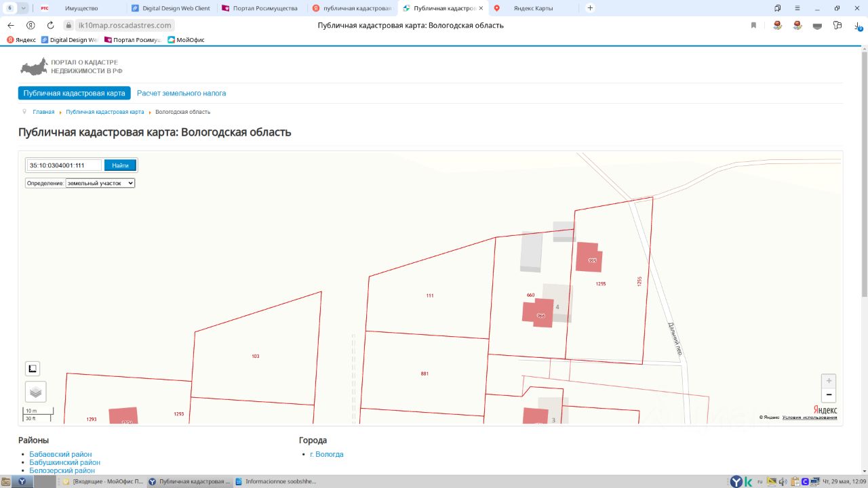Select parcel labeled 881 on the map
This screenshot has height=488, width=868.
coord(425,373)
